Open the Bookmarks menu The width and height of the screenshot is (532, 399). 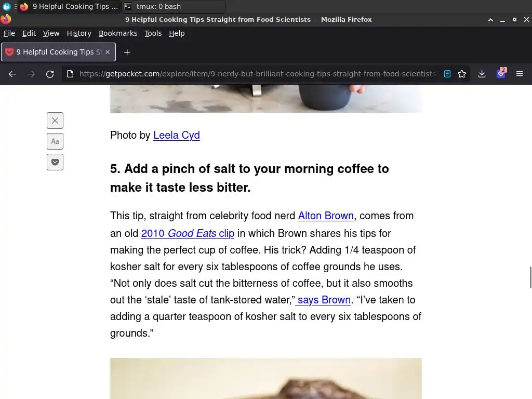click(118, 33)
